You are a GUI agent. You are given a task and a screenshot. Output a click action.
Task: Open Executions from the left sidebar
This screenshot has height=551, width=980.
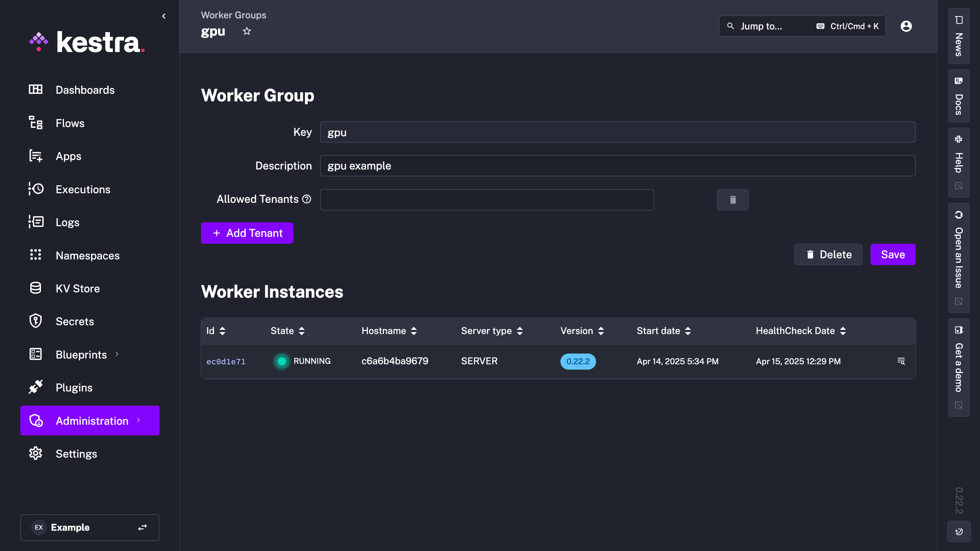(x=83, y=189)
